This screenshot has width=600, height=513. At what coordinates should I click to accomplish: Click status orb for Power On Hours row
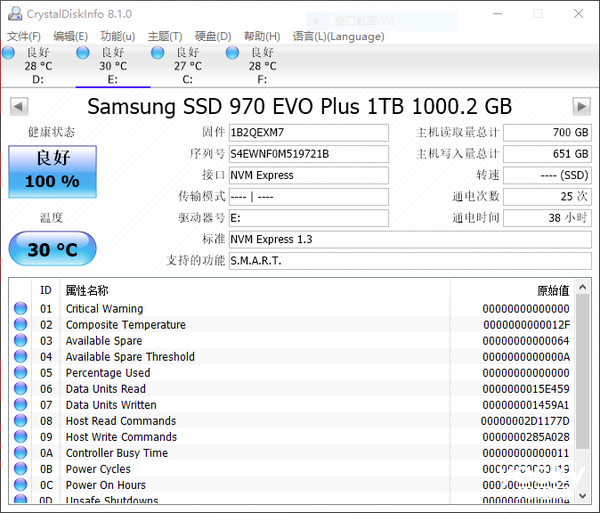point(21,485)
